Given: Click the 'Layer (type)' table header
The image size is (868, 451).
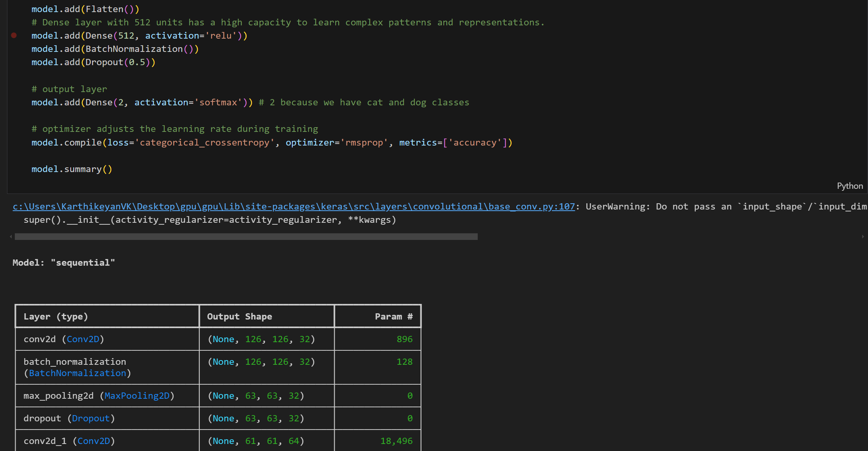Looking at the screenshot, I should point(56,316).
